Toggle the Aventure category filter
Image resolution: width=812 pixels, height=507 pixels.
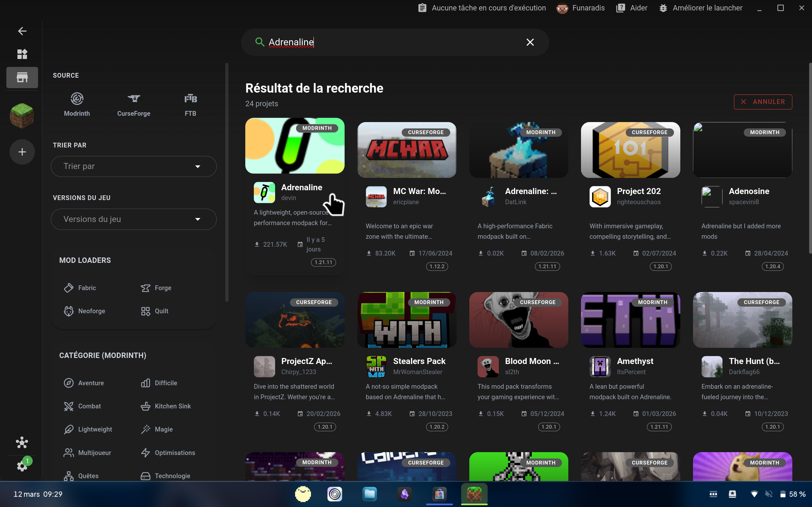pyautogui.click(x=83, y=383)
